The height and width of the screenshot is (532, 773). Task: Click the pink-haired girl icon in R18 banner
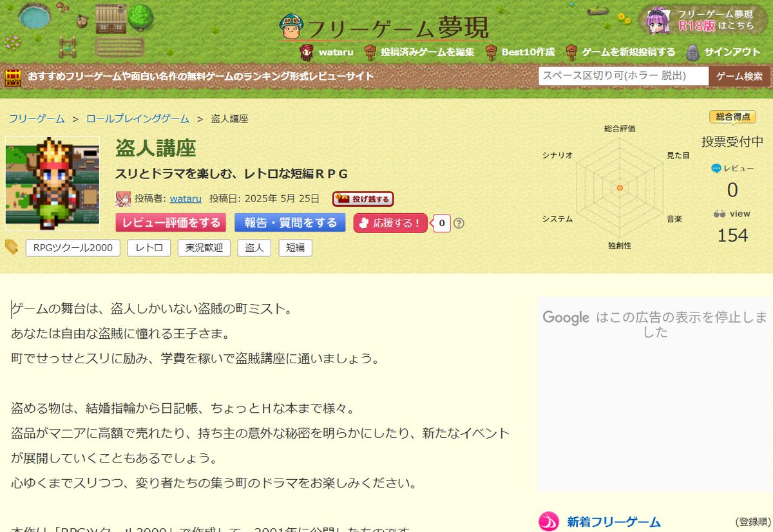tap(658, 20)
